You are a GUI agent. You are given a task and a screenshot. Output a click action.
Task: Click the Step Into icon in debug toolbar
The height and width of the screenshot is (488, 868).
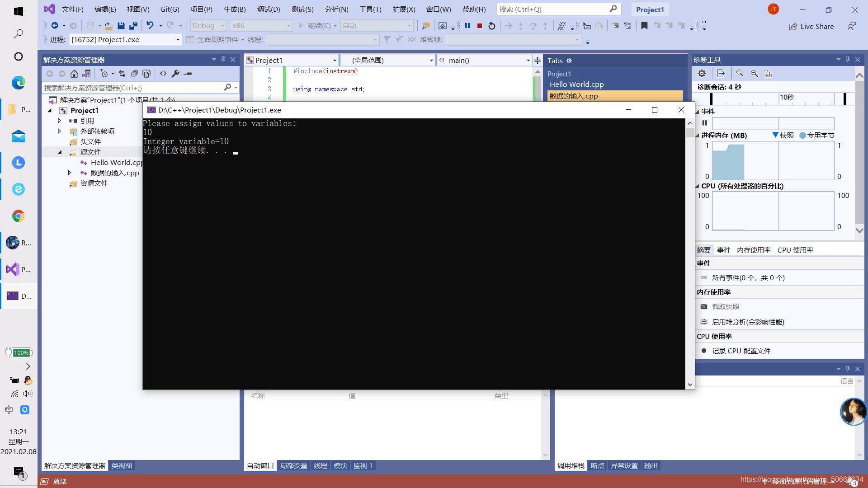point(520,25)
